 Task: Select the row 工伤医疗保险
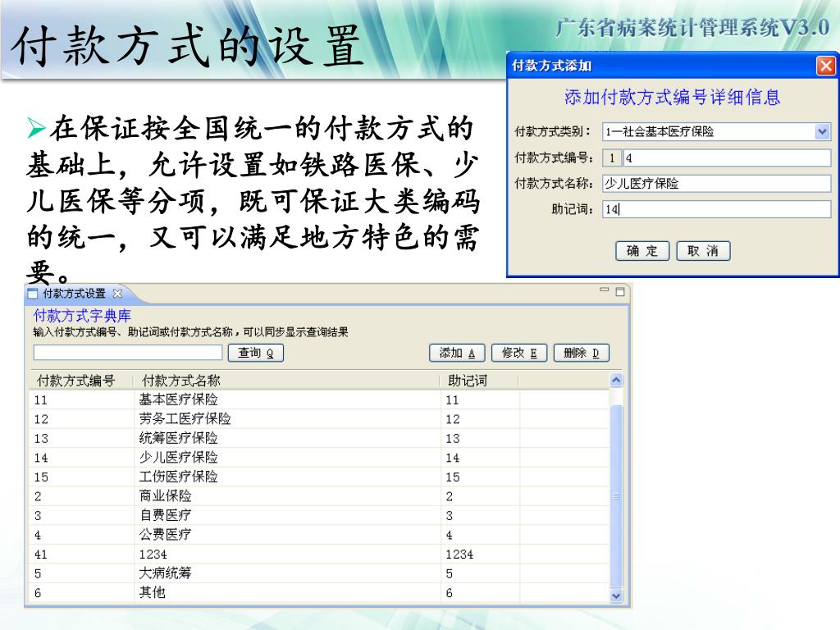coord(319,477)
